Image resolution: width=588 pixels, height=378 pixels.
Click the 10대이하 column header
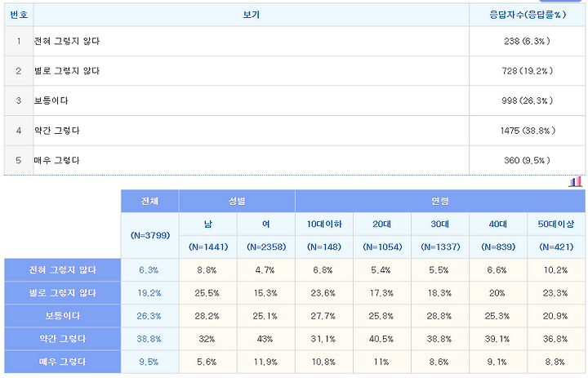click(x=324, y=224)
